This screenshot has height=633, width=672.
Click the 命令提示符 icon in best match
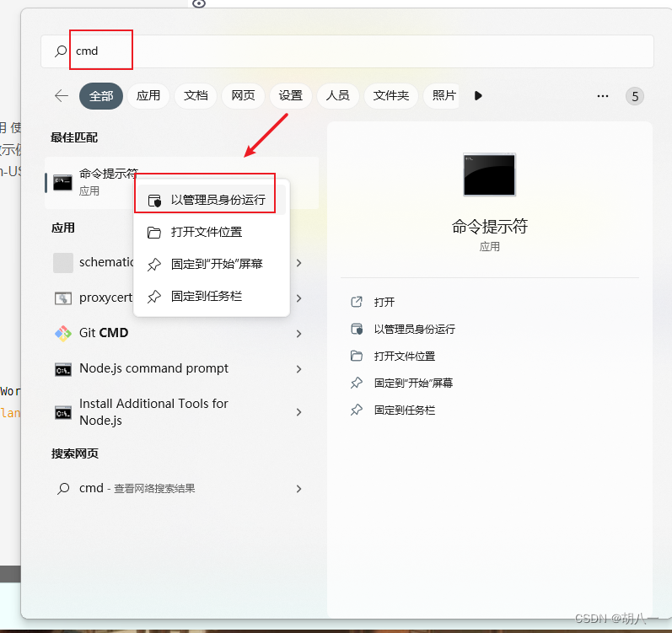62,182
